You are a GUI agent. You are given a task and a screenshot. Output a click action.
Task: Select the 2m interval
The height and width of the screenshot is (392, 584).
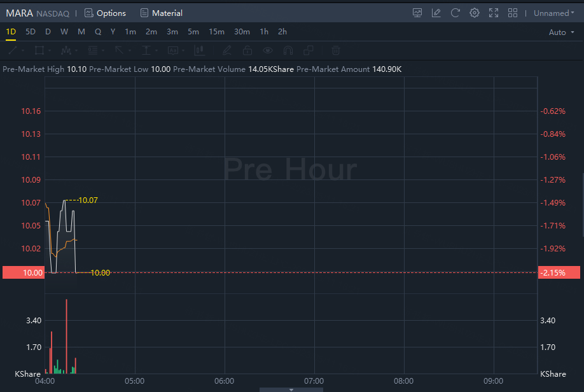(151, 32)
